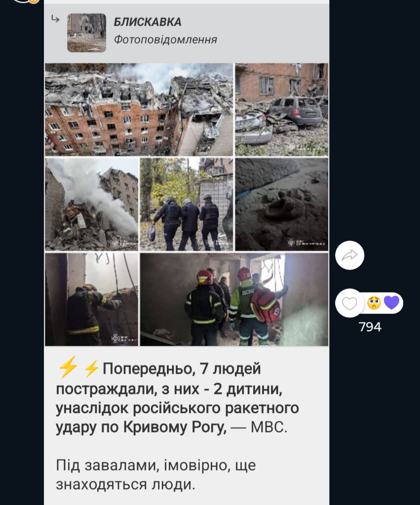420x505 pixels.
Task: Open the damaged cars under rubble photo
Action: (x=281, y=109)
